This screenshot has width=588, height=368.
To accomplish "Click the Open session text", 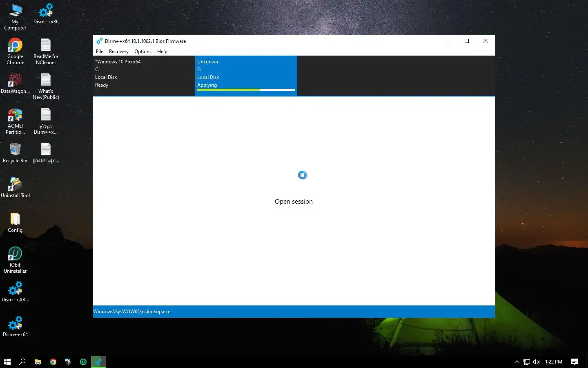I will click(x=294, y=201).
